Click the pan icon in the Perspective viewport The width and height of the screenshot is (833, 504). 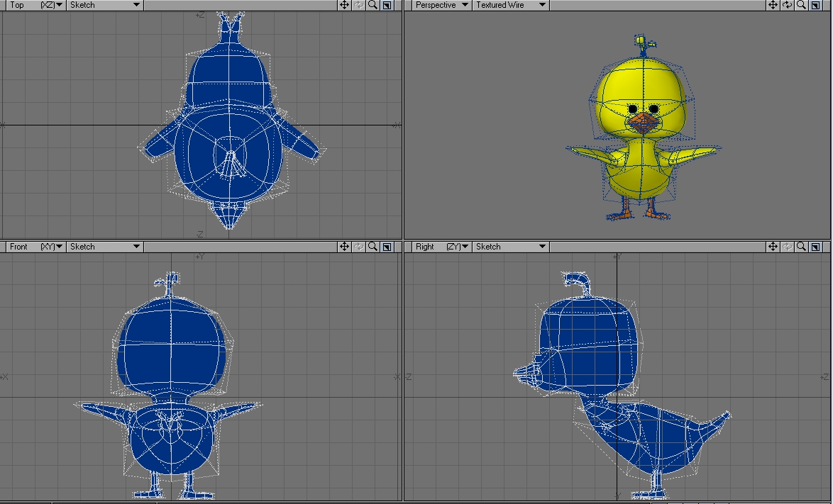[773, 5]
